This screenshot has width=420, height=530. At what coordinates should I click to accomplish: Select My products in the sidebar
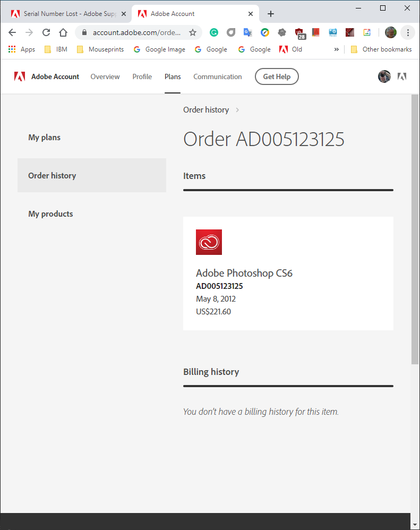(50, 214)
